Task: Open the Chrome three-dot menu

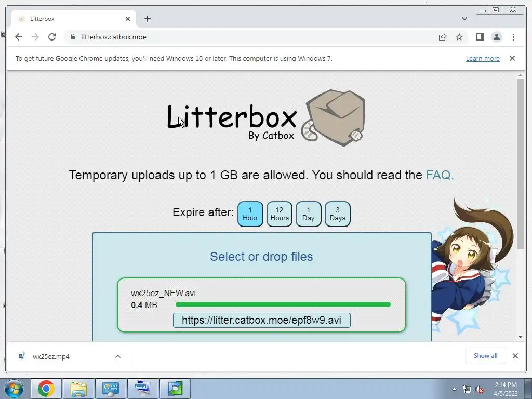Action: click(513, 37)
